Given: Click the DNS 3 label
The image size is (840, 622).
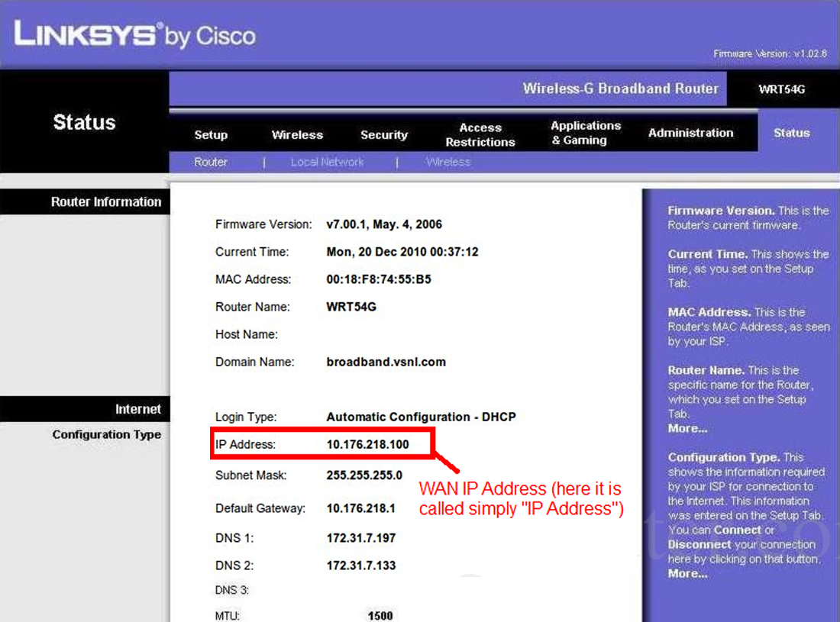Looking at the screenshot, I should [232, 591].
